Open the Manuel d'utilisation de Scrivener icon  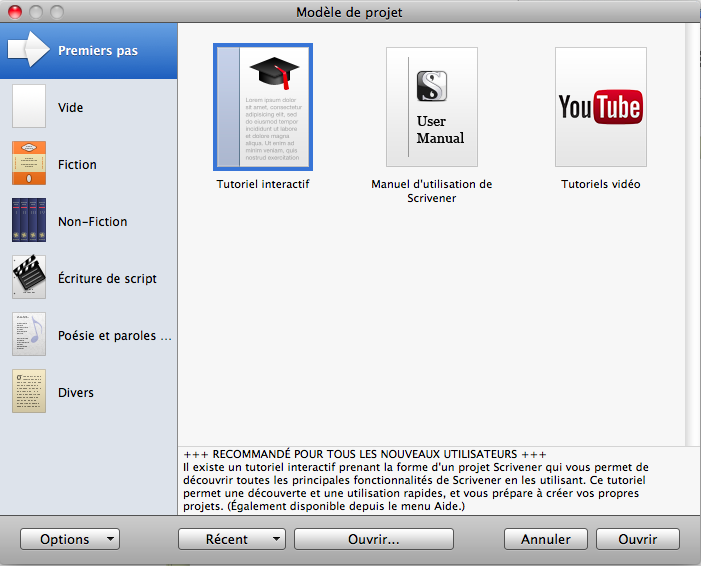coord(432,107)
